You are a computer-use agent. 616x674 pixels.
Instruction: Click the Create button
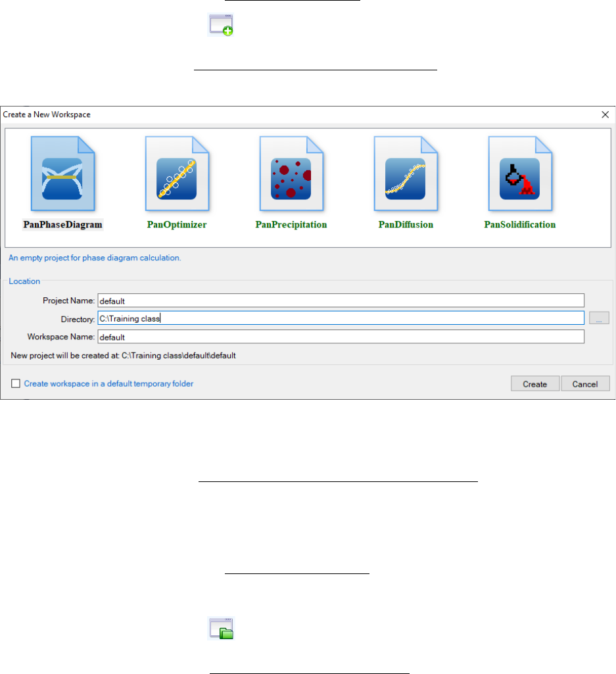point(535,384)
